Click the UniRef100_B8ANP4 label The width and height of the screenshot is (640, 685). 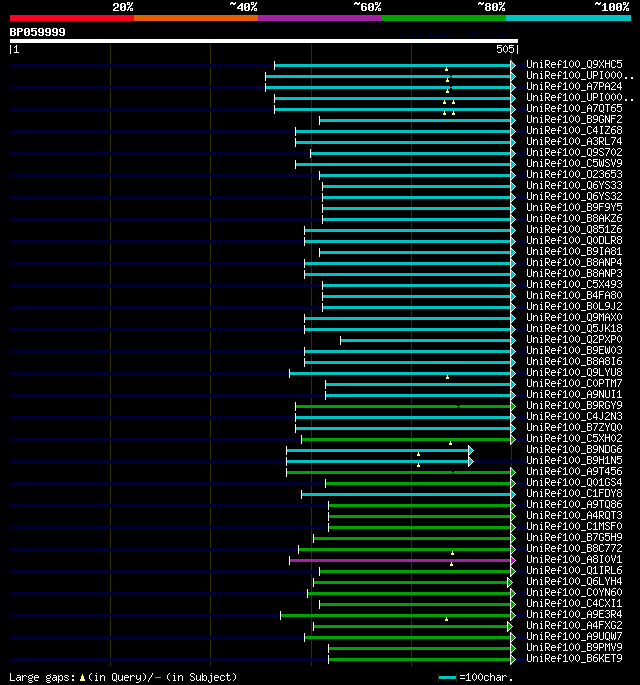574,263
